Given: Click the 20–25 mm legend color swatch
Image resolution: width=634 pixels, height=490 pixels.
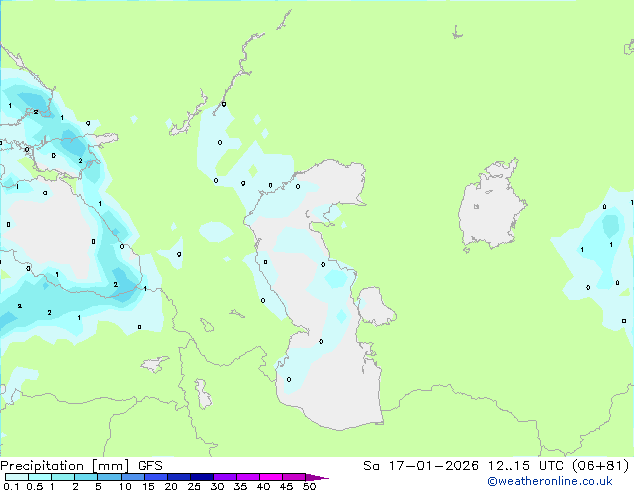Looking at the screenshot, I should 179,477.
